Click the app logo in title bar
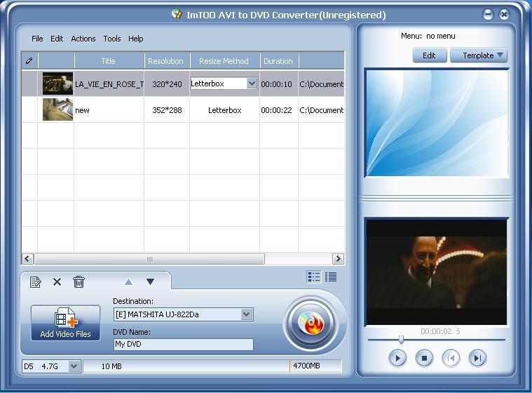 177,14
